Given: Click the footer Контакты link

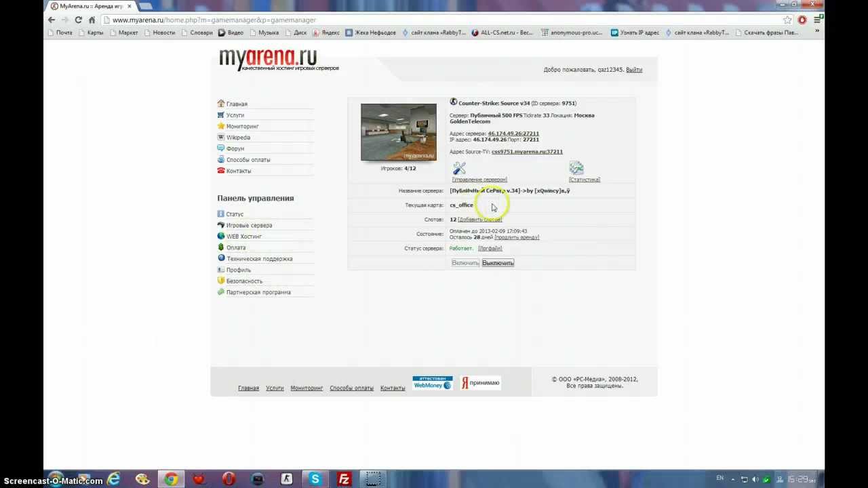Looking at the screenshot, I should pos(393,388).
